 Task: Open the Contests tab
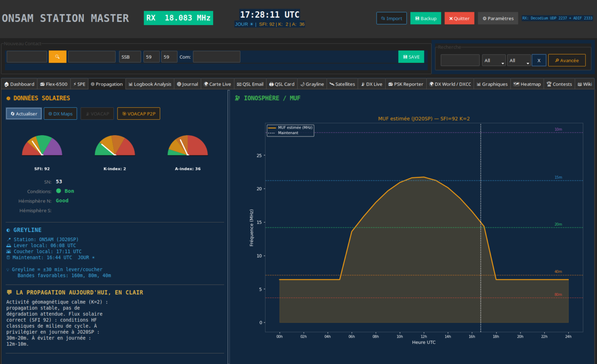point(559,84)
